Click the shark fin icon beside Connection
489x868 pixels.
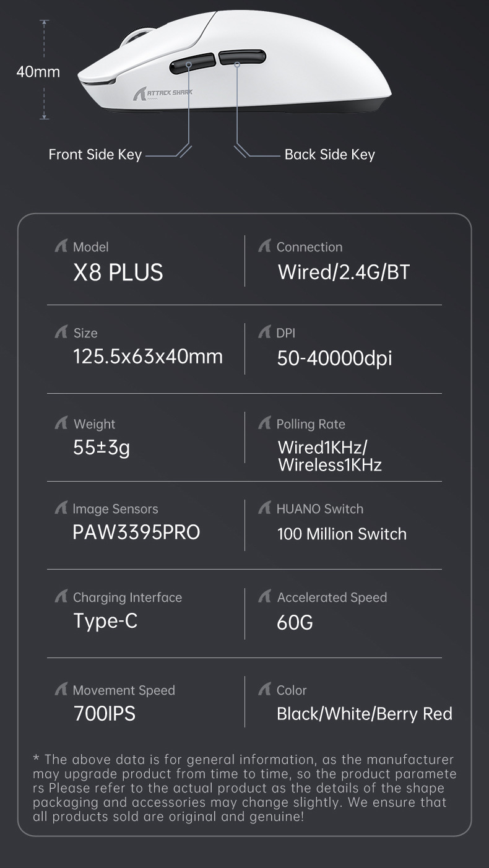(x=264, y=246)
